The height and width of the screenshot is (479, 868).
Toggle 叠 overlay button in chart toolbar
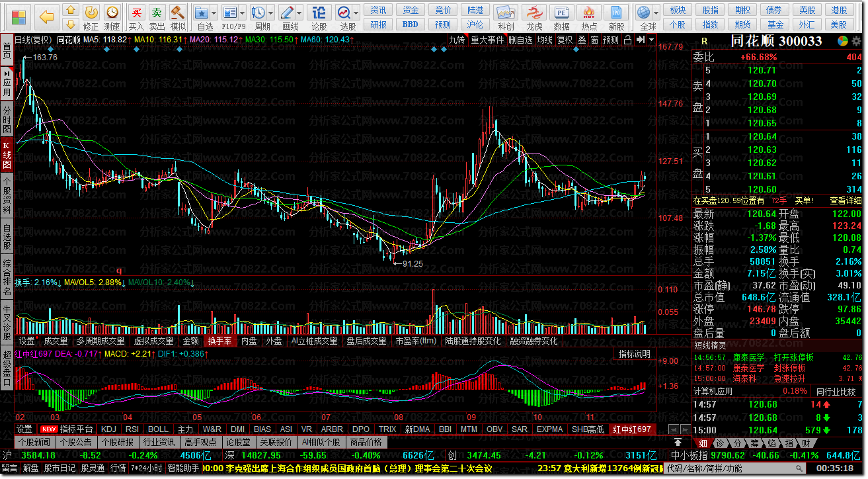point(582,40)
